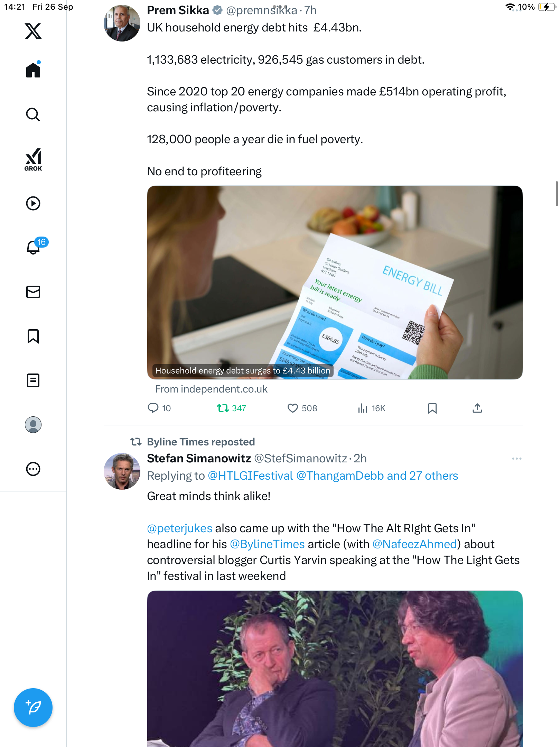Open the energy bill article image
560x747 pixels.
335,282
